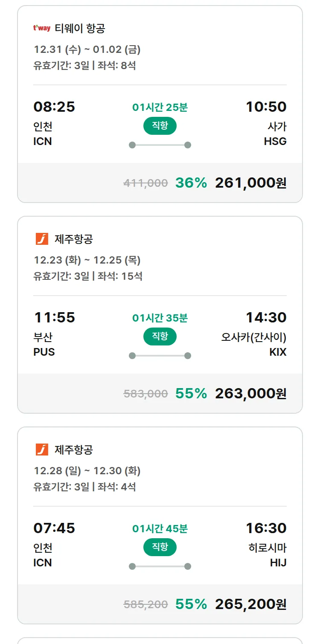This screenshot has width=320, height=644.
Task: Click the 직항 badge on Osaka flight
Action: coord(160,337)
